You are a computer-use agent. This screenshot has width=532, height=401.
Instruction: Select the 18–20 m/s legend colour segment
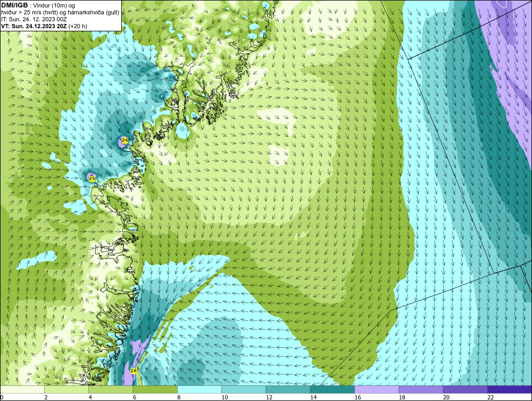point(421,389)
